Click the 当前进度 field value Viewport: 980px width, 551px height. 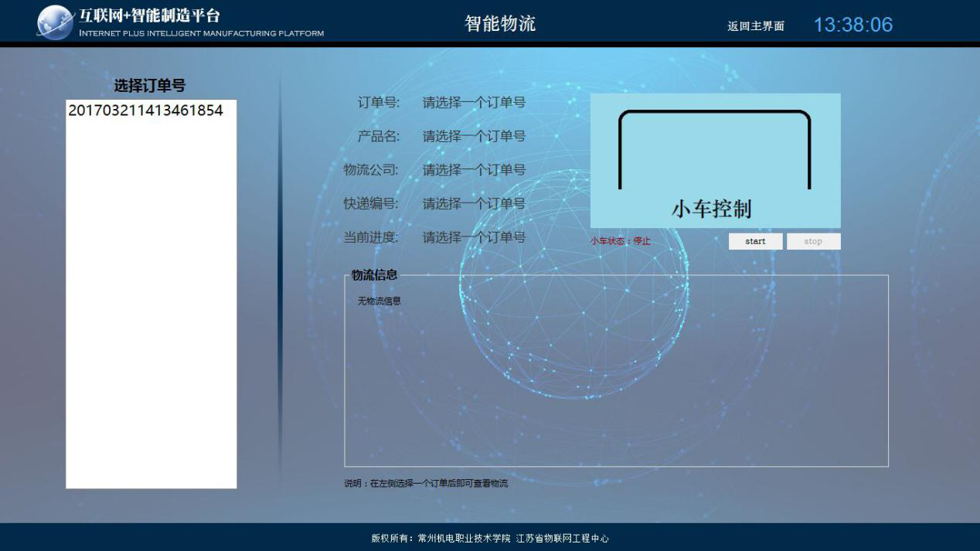[474, 238]
